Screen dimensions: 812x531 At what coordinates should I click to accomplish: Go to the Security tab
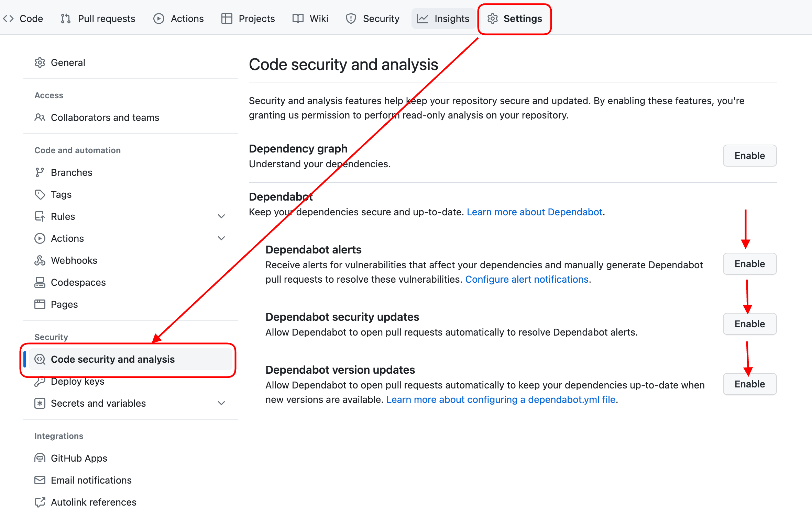[373, 19]
